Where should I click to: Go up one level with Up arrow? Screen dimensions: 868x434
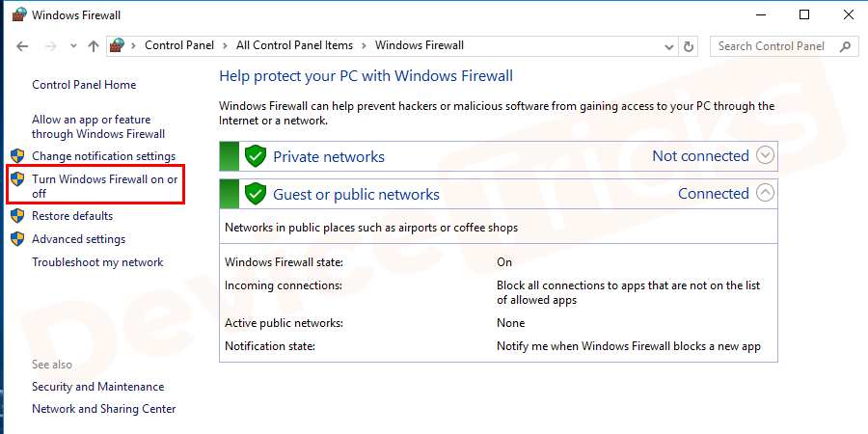click(93, 46)
